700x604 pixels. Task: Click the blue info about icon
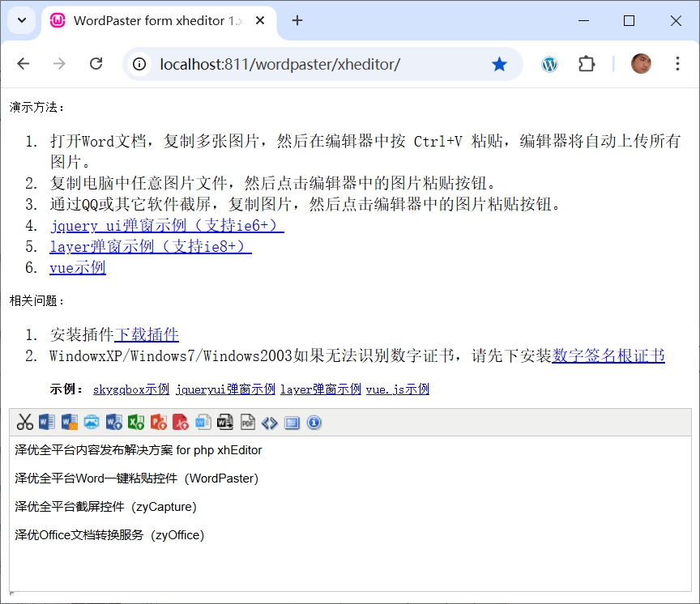[314, 422]
